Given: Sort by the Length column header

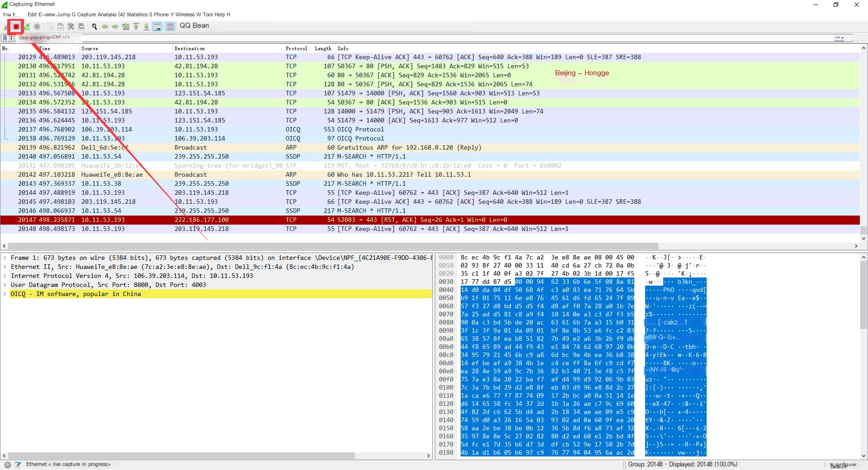Looking at the screenshot, I should pyautogui.click(x=324, y=48).
